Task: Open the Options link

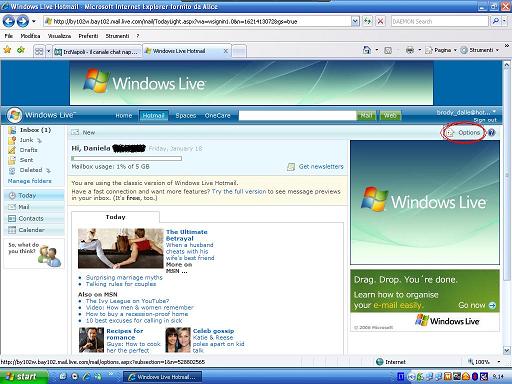Action: pyautogui.click(x=469, y=133)
